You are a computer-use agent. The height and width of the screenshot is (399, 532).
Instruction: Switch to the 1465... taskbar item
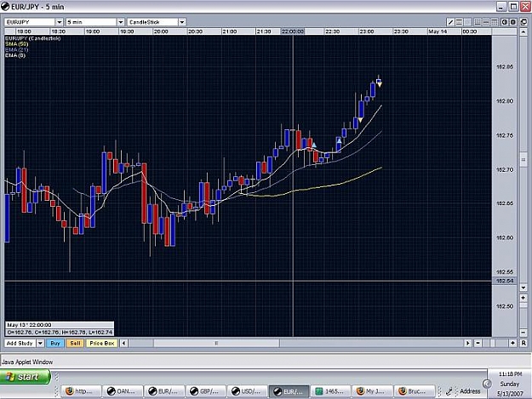[x=330, y=391]
